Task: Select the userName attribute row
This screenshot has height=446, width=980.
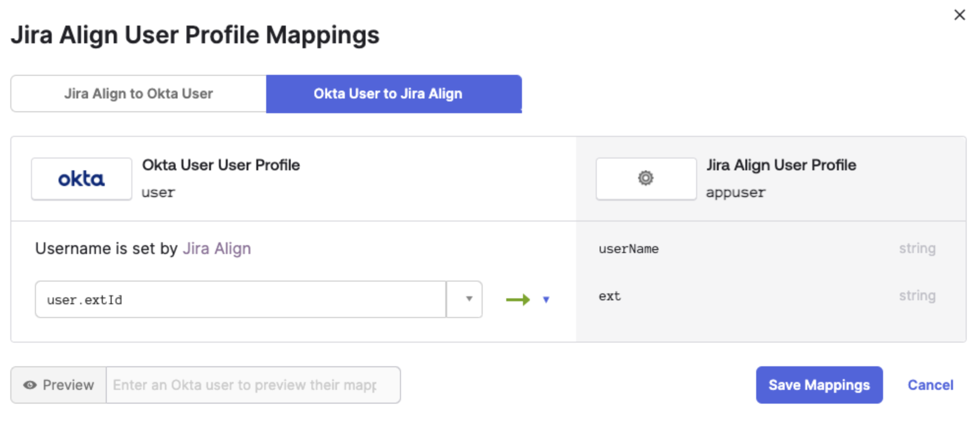Action: coord(628,249)
